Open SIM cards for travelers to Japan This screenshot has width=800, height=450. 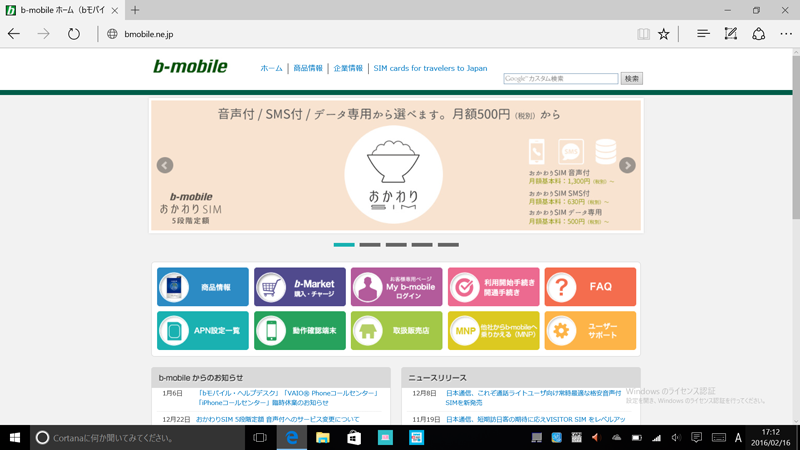coord(430,68)
